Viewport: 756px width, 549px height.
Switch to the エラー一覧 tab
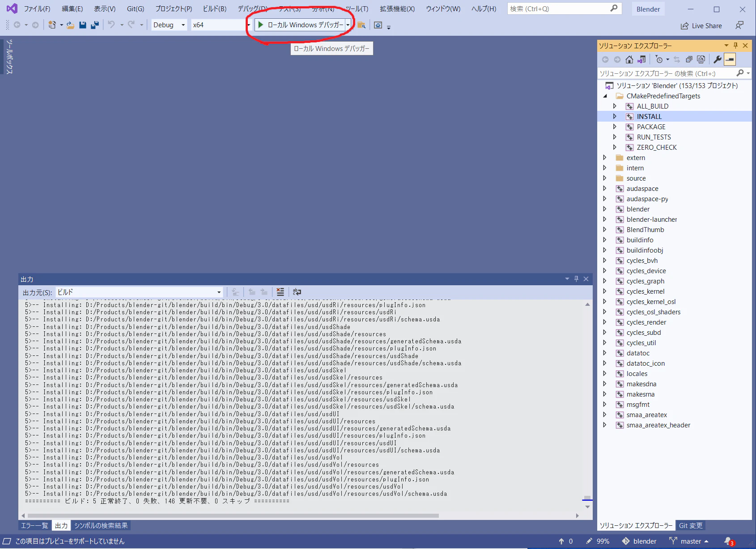34,526
